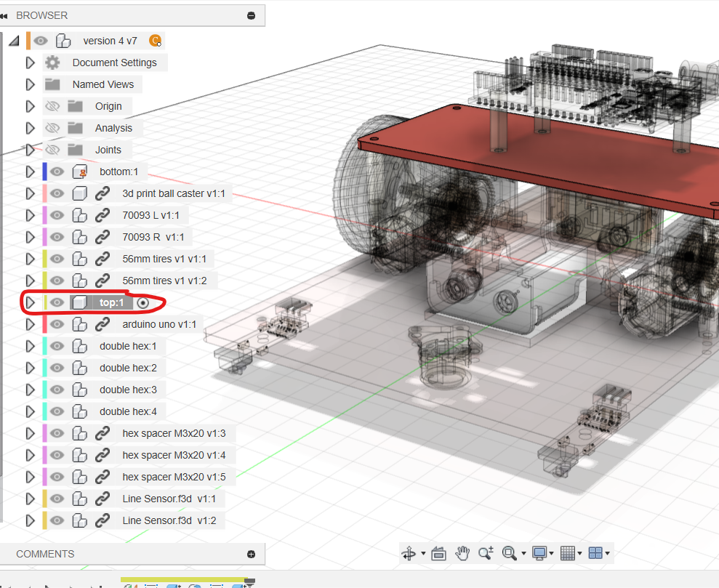Viewport: 719px width, 588px height.
Task: Click the link icon of arduino uno v1:1
Action: [x=103, y=324]
